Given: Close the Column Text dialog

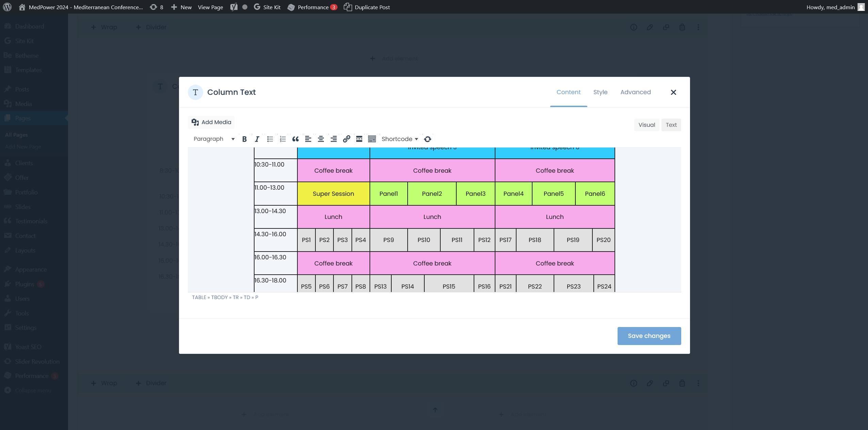Looking at the screenshot, I should tap(673, 92).
